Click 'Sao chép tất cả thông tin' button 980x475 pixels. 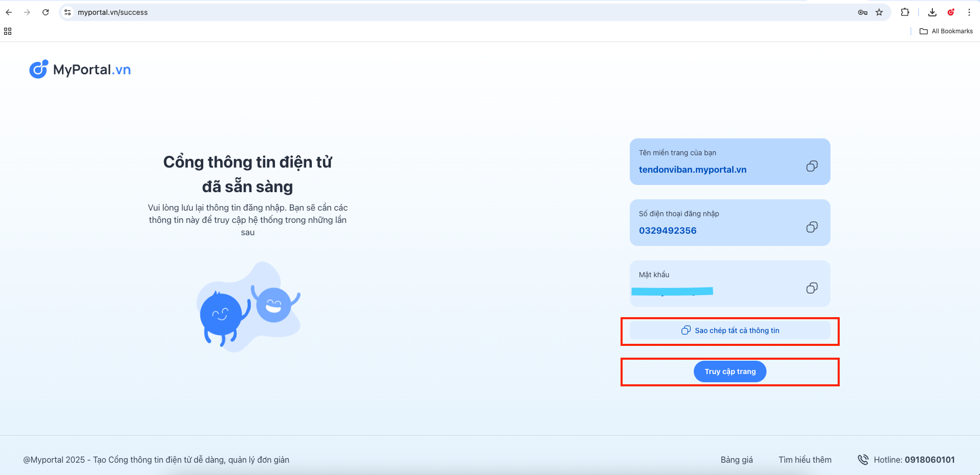tap(730, 331)
